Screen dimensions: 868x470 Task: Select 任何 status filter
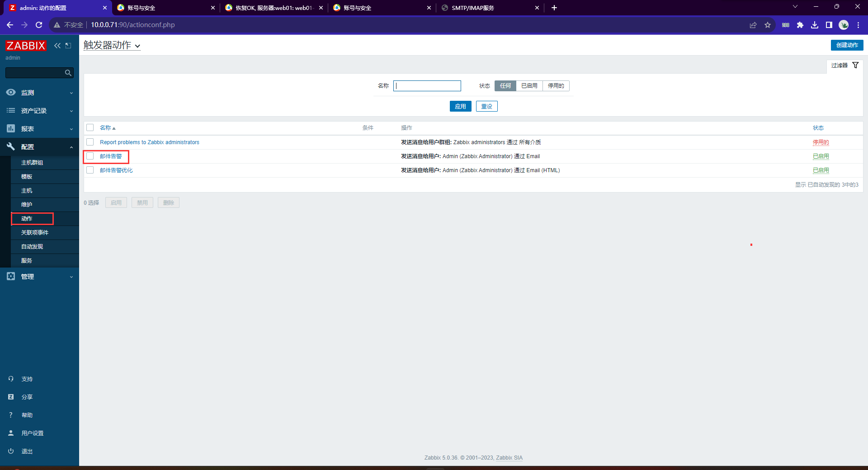coord(505,86)
